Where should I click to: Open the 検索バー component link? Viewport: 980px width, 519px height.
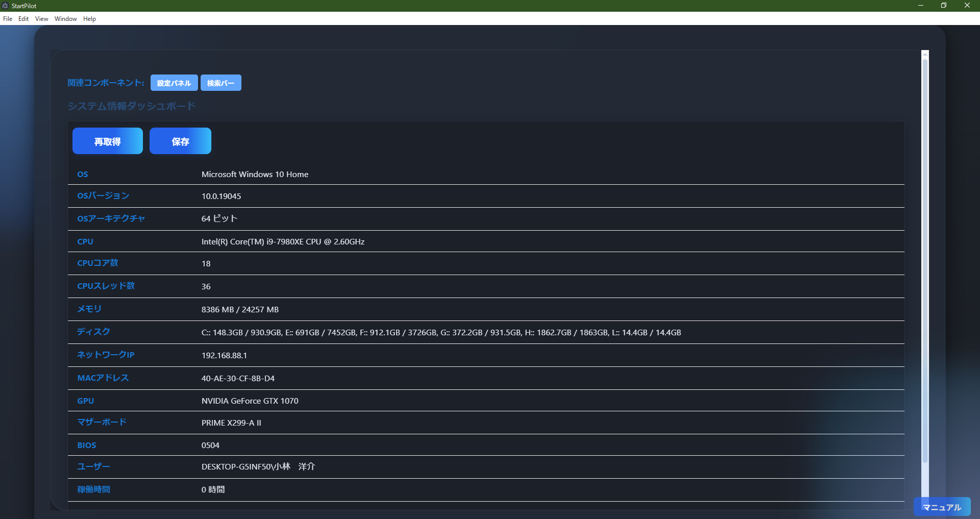[220, 82]
